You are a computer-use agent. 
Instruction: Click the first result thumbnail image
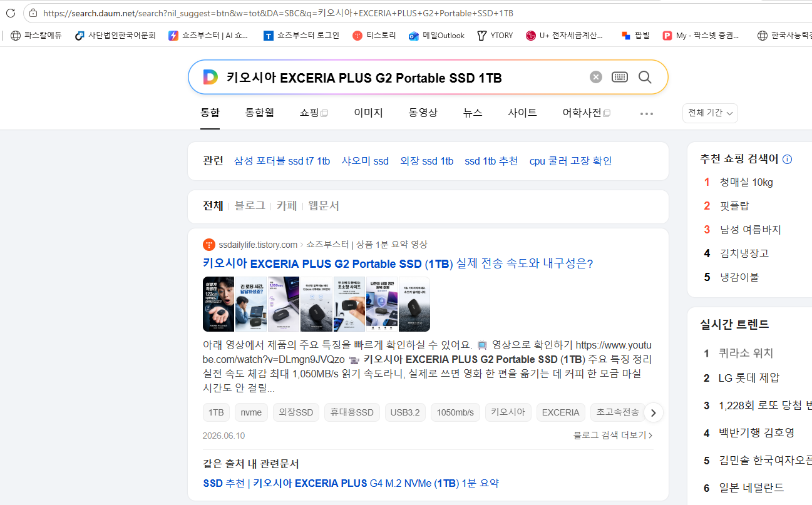(218, 304)
